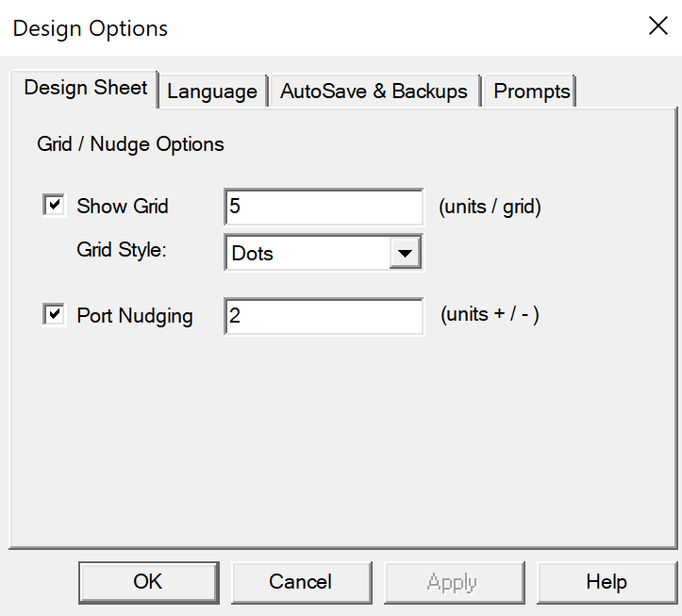Image resolution: width=682 pixels, height=616 pixels.
Task: Close the Design Options dialog
Action: tap(657, 25)
